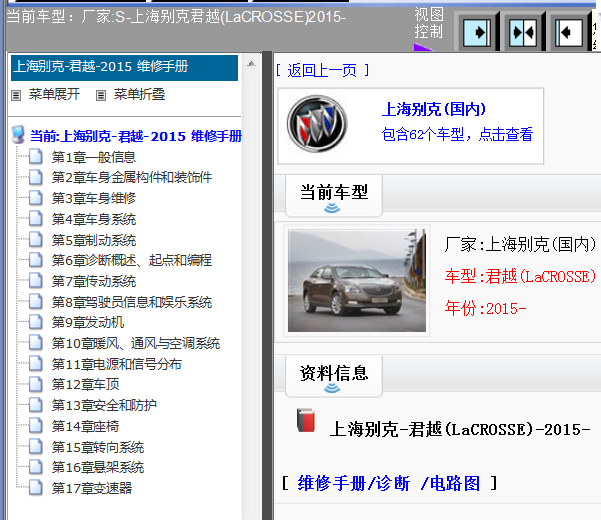Click the text 年份:2015-
The image size is (601, 520).
(x=485, y=308)
